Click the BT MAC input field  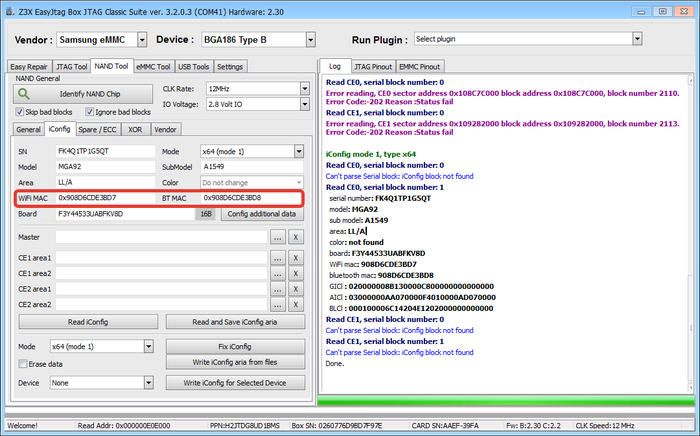click(x=252, y=198)
